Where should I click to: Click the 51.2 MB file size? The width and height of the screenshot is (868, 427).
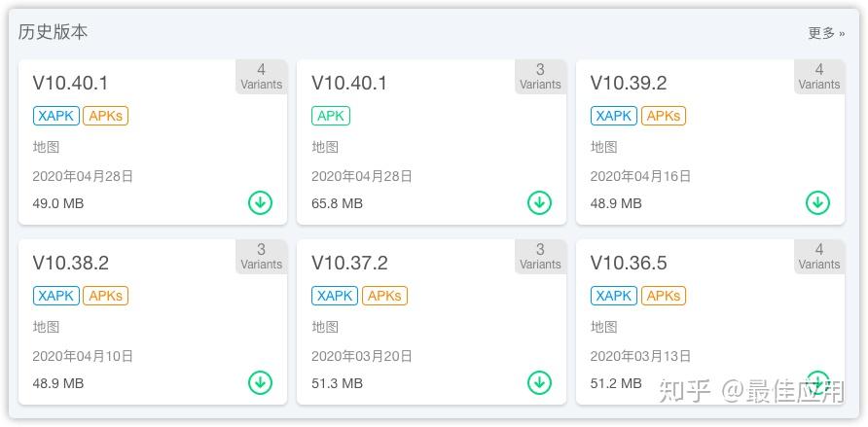[x=616, y=383]
